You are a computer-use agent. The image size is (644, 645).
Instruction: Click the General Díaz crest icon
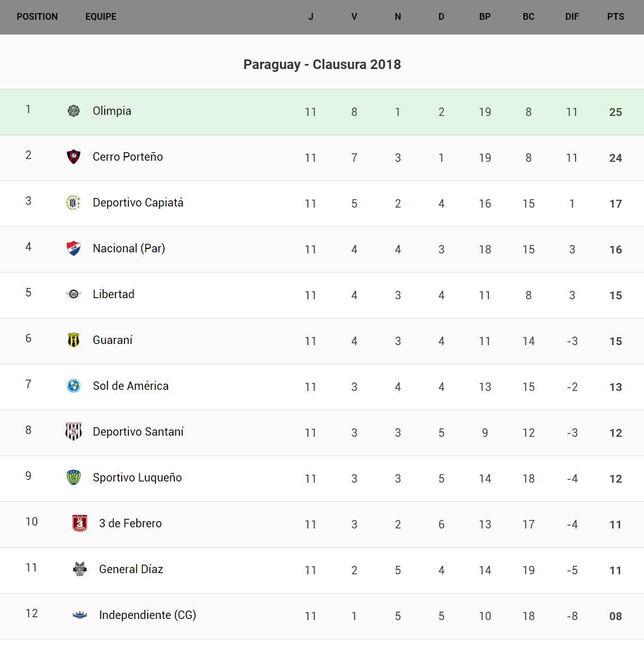80,569
